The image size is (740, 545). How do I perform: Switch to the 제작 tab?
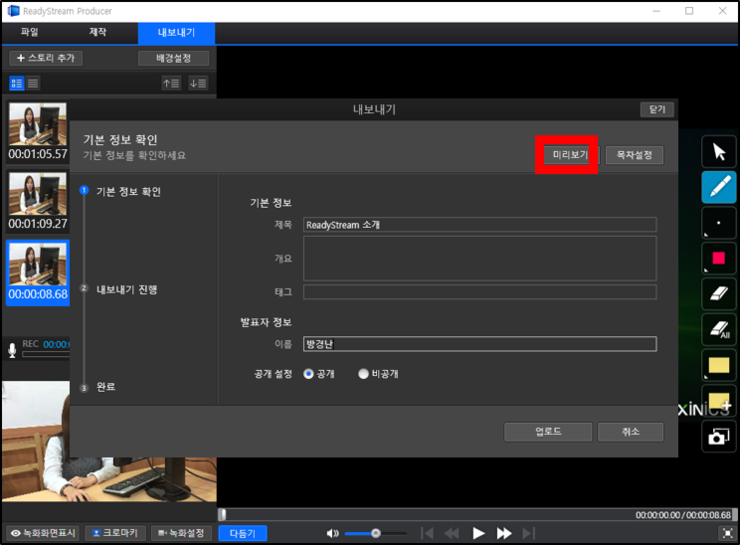(98, 32)
